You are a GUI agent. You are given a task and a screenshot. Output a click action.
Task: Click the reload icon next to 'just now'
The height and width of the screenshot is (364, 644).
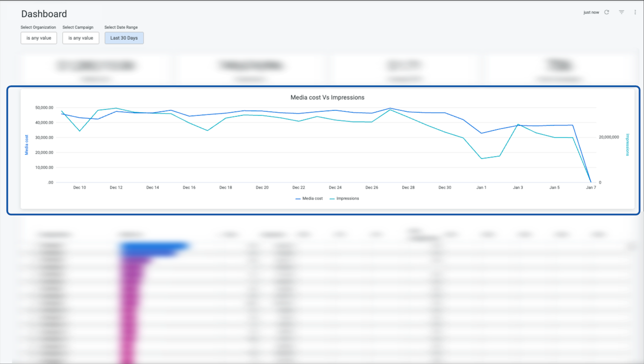point(606,12)
